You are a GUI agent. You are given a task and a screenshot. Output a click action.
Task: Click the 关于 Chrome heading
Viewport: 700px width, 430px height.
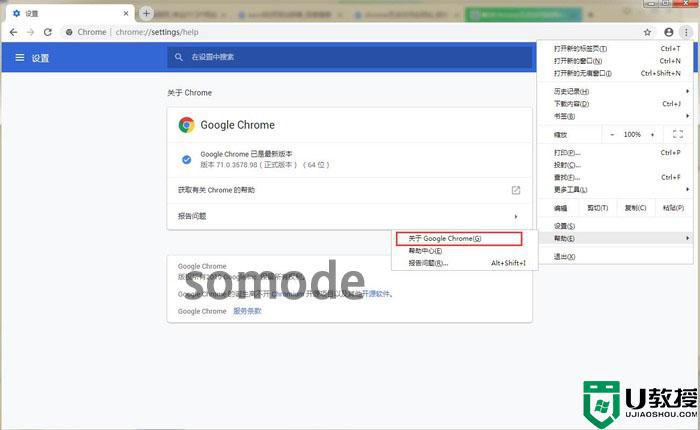tap(189, 93)
